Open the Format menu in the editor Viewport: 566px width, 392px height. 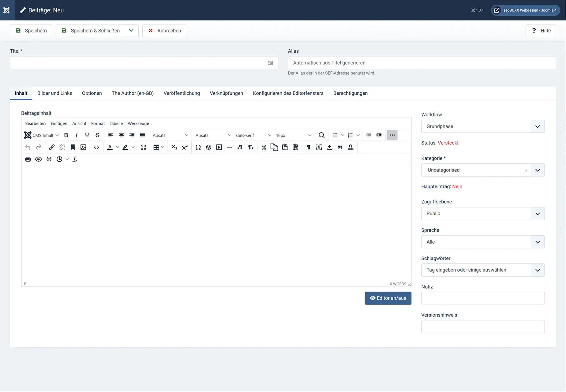pos(98,123)
